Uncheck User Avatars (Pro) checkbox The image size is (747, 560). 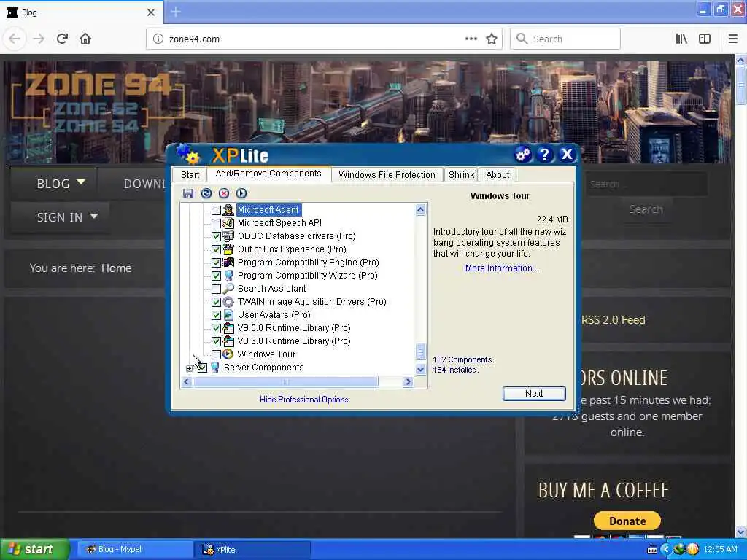216,315
